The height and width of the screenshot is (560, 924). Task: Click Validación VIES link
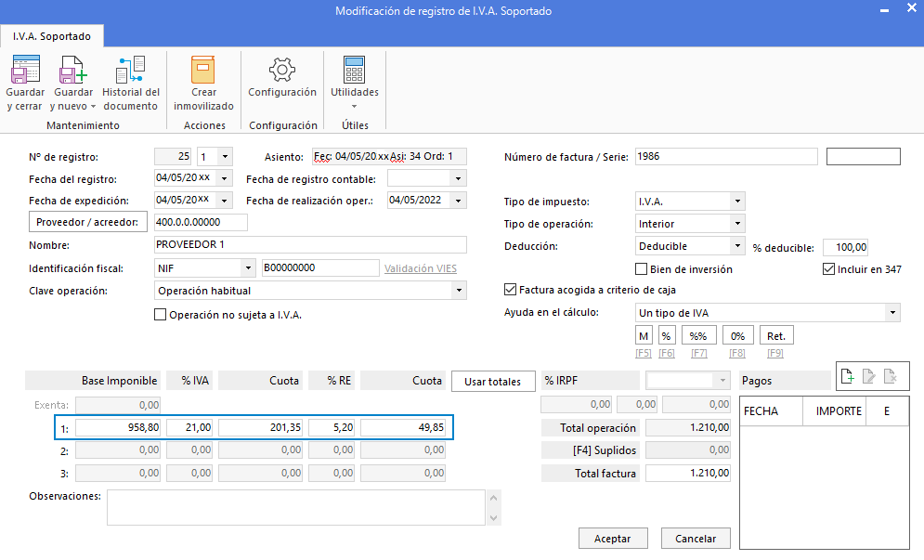pos(420,268)
